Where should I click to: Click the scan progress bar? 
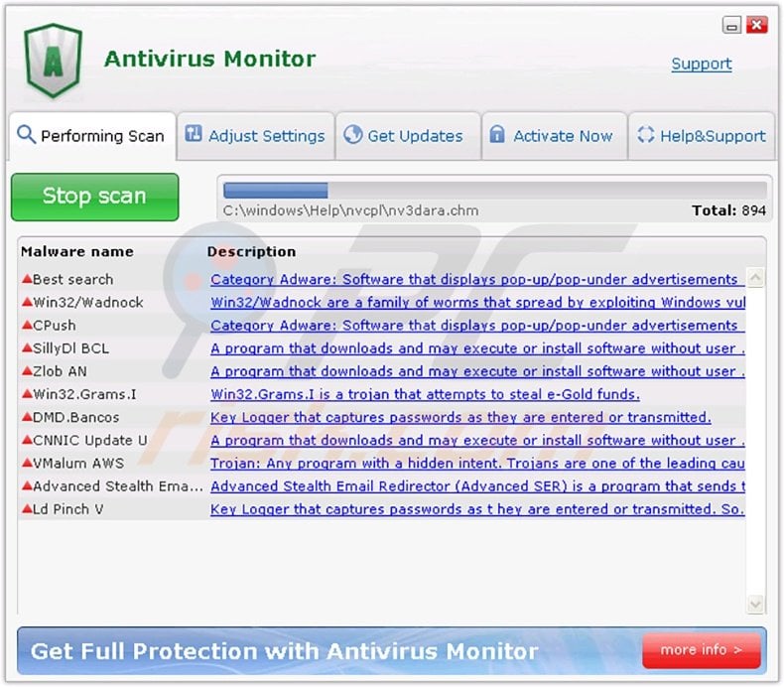[495, 191]
